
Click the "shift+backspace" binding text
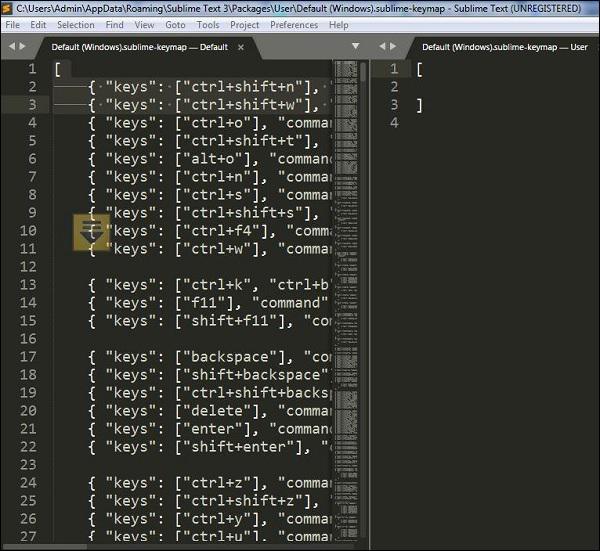(x=256, y=375)
